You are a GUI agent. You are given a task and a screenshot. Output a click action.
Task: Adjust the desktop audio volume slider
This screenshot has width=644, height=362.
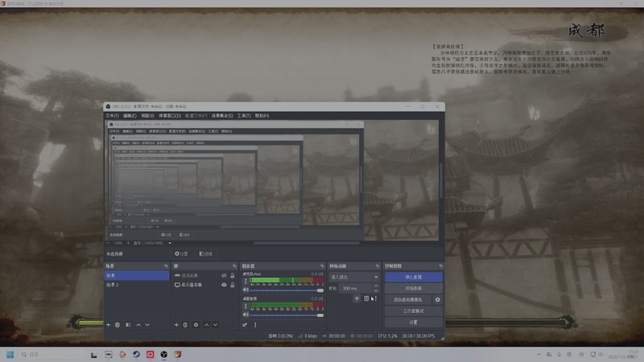tap(287, 315)
